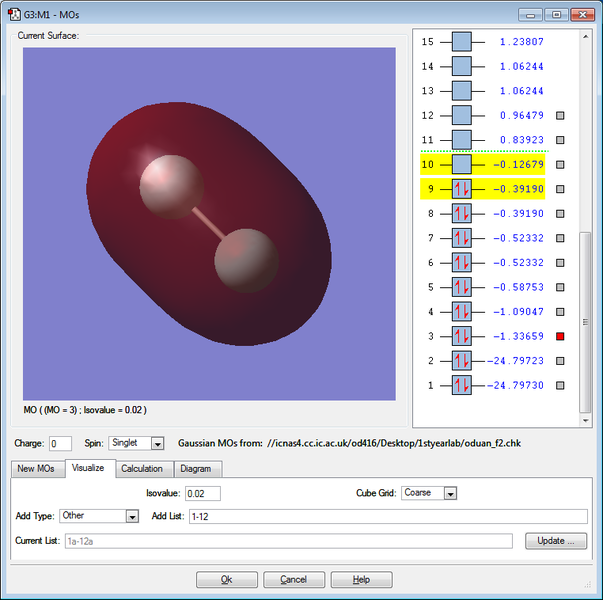Open the Diagram tab
This screenshot has width=603, height=600.
(x=196, y=469)
